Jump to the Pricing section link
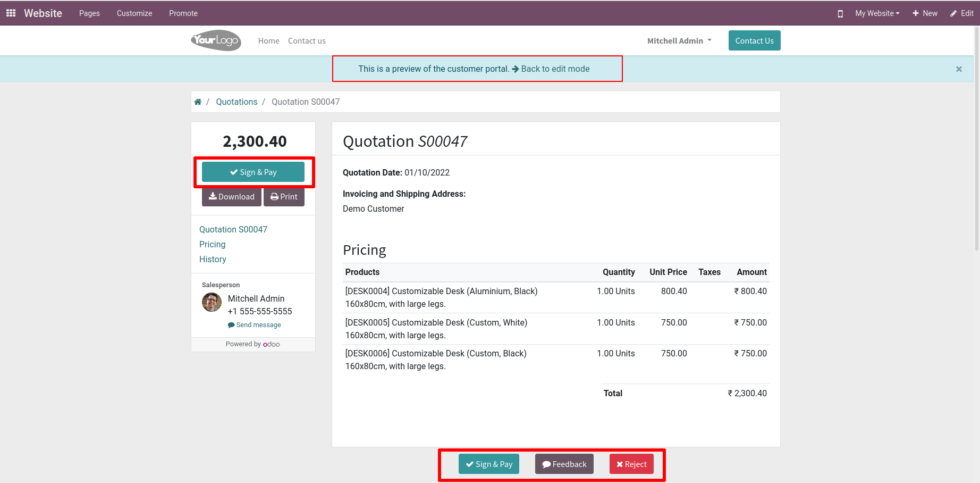Viewport: 980px width, 483px height. [x=213, y=244]
